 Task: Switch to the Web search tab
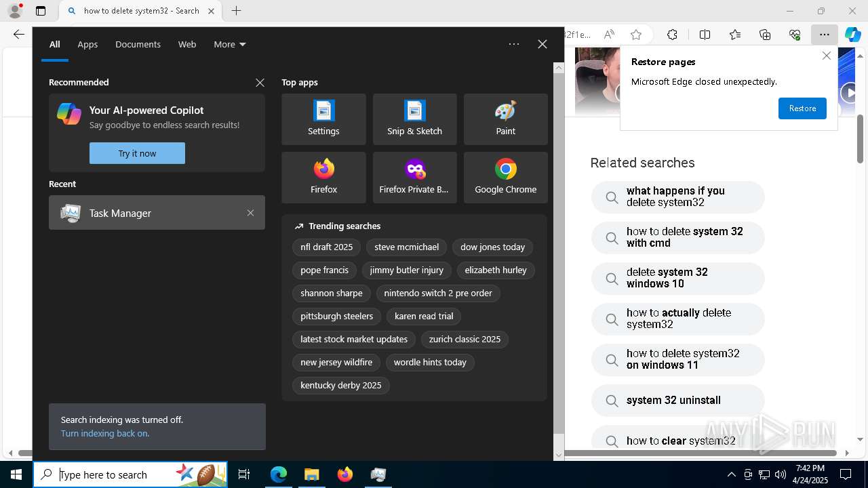tap(187, 44)
